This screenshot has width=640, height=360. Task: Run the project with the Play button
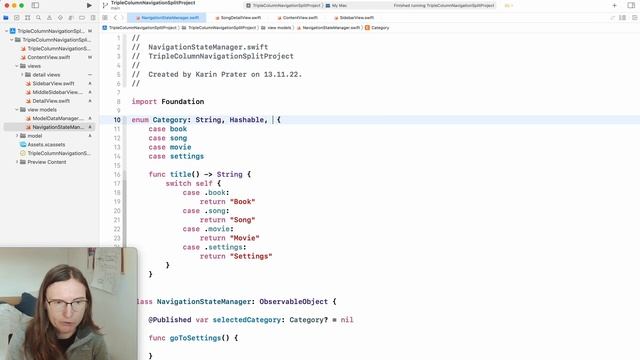[89, 5]
